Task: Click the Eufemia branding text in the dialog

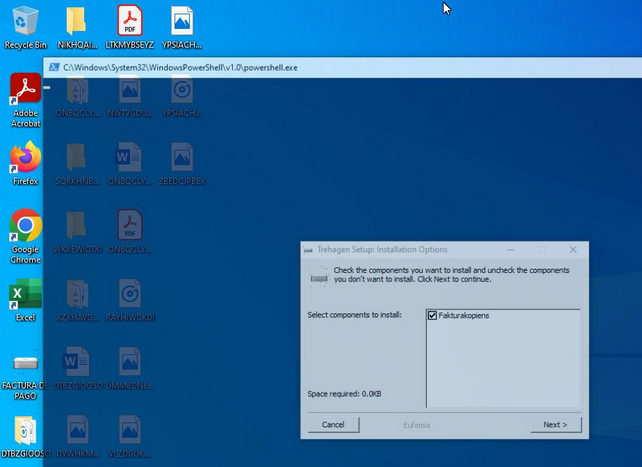Action: [x=416, y=425]
